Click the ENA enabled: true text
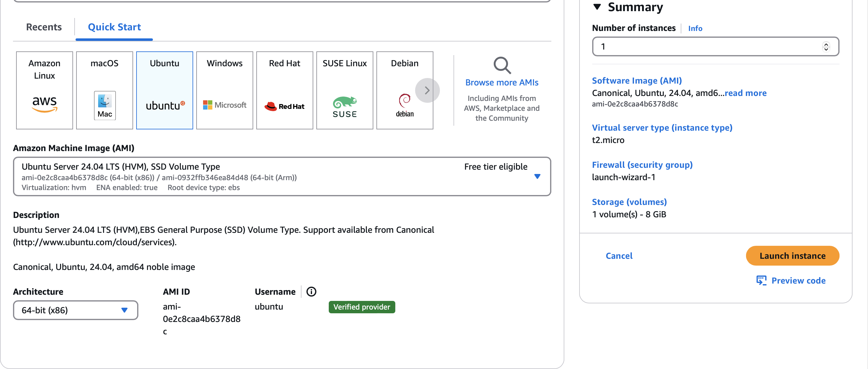Screen dimensions: 868x369 [127, 187]
